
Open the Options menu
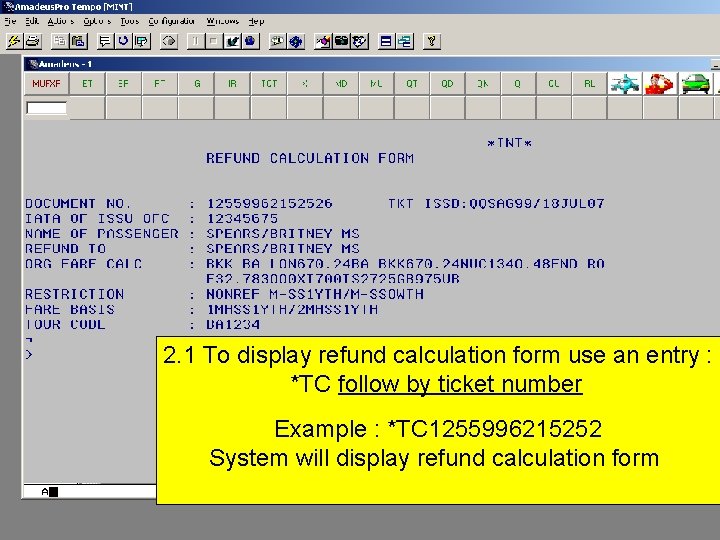(x=97, y=21)
